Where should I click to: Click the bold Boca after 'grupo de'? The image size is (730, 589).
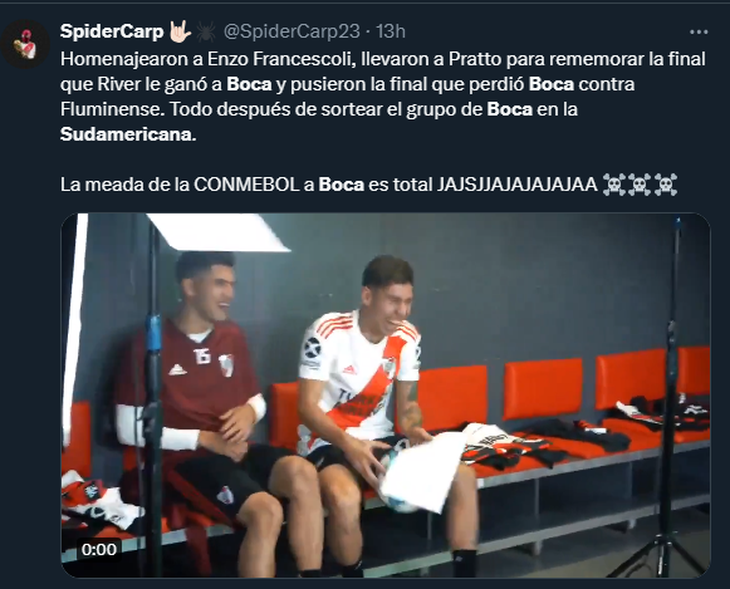[509, 109]
